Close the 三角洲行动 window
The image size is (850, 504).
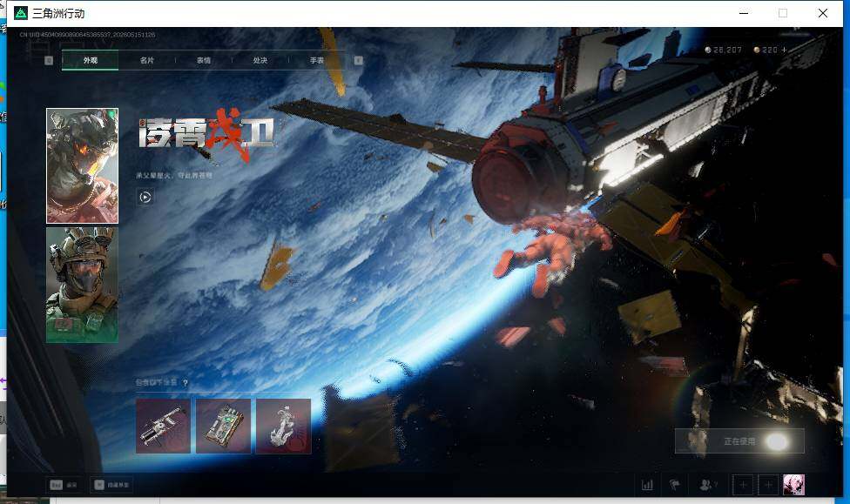tap(822, 13)
